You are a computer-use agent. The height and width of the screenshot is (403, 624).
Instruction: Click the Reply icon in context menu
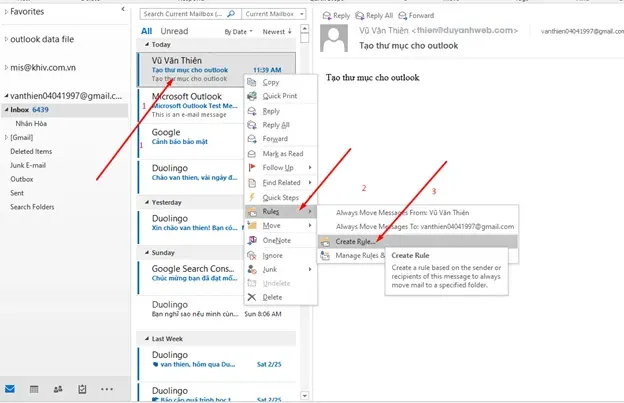click(x=252, y=111)
